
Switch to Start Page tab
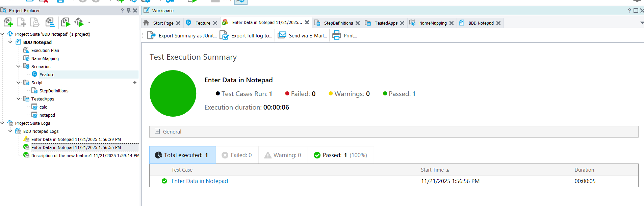coord(163,23)
